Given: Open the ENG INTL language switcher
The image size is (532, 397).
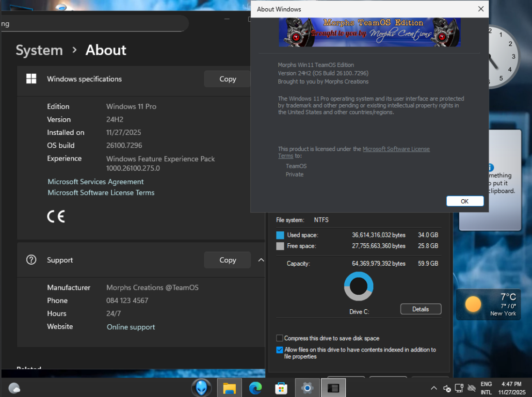Looking at the screenshot, I should pyautogui.click(x=486, y=388).
